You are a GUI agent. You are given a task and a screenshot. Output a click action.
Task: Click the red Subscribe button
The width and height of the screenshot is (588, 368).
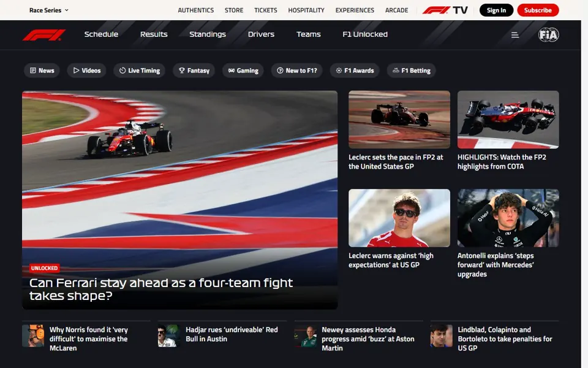click(538, 10)
